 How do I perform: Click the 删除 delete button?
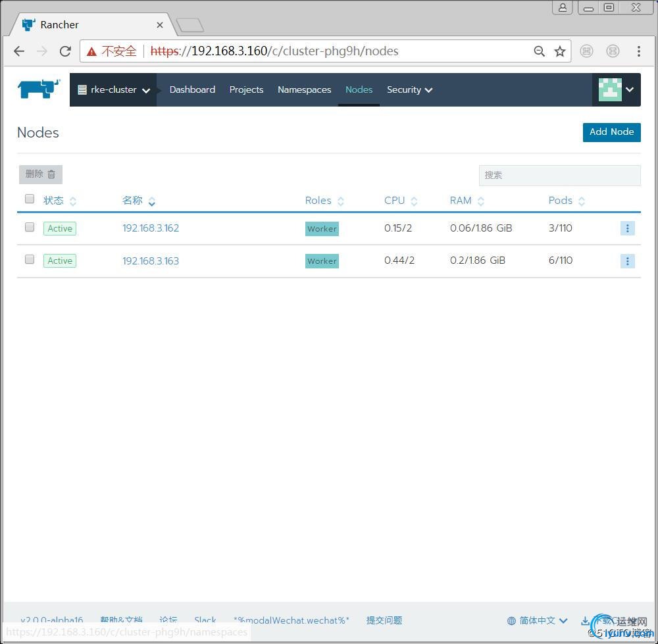40,174
